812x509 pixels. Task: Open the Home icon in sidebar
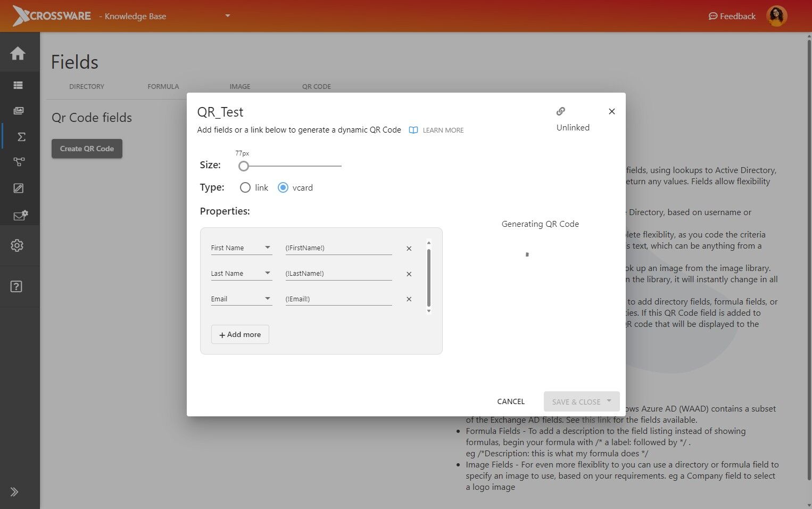click(x=18, y=53)
